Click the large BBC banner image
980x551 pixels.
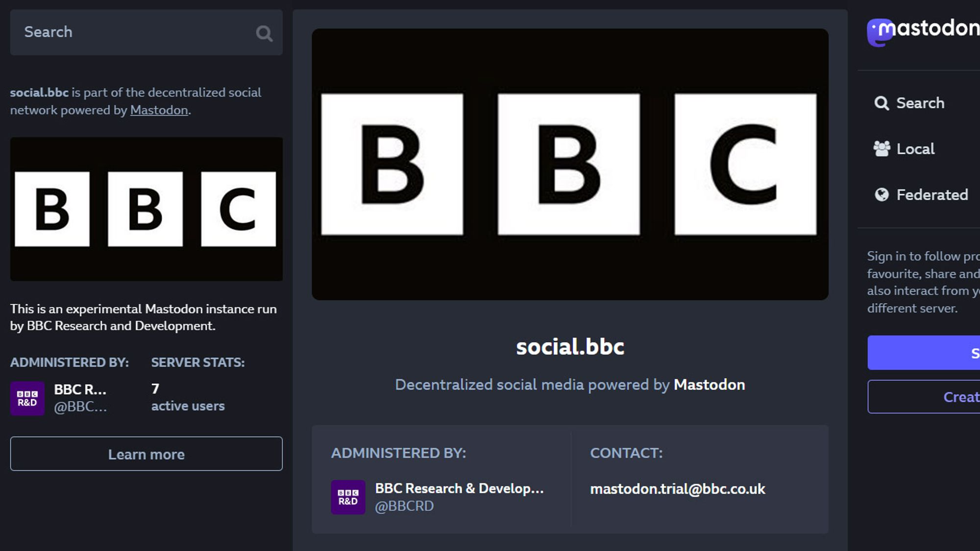[570, 164]
